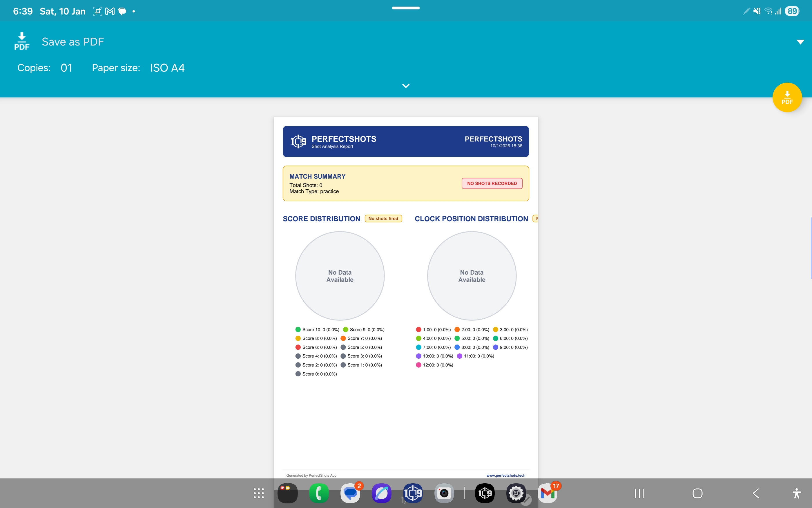Expand print options with the down chevron

[405, 86]
